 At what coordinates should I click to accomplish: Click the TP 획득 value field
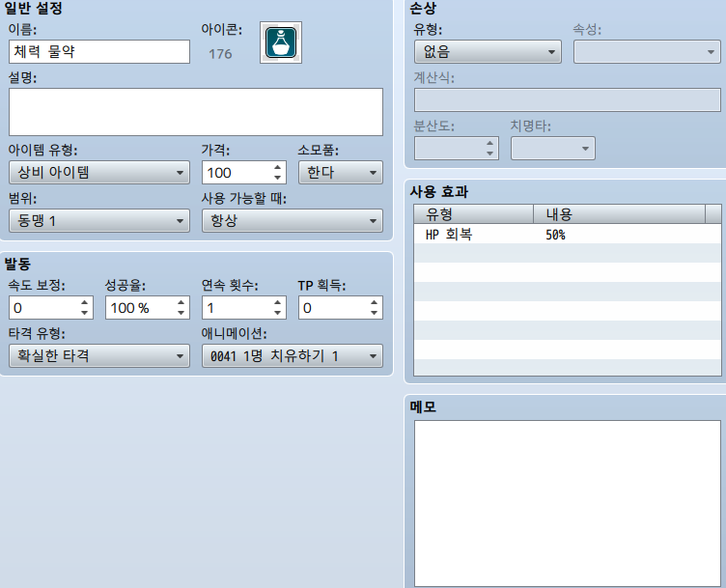[x=333, y=308]
